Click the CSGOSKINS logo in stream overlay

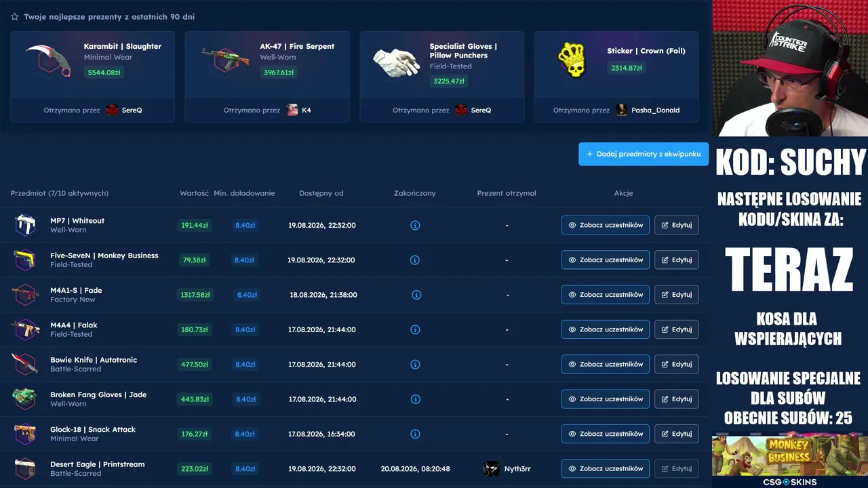pos(790,482)
